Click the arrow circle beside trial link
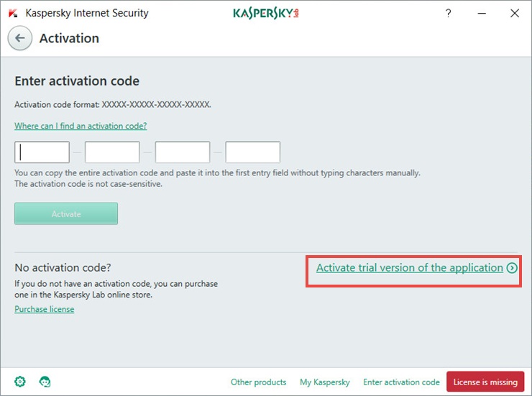The height and width of the screenshot is (396, 532). click(512, 268)
